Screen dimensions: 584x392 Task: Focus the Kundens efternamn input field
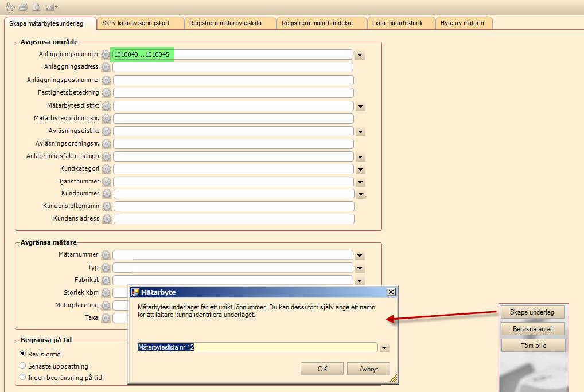(x=234, y=206)
